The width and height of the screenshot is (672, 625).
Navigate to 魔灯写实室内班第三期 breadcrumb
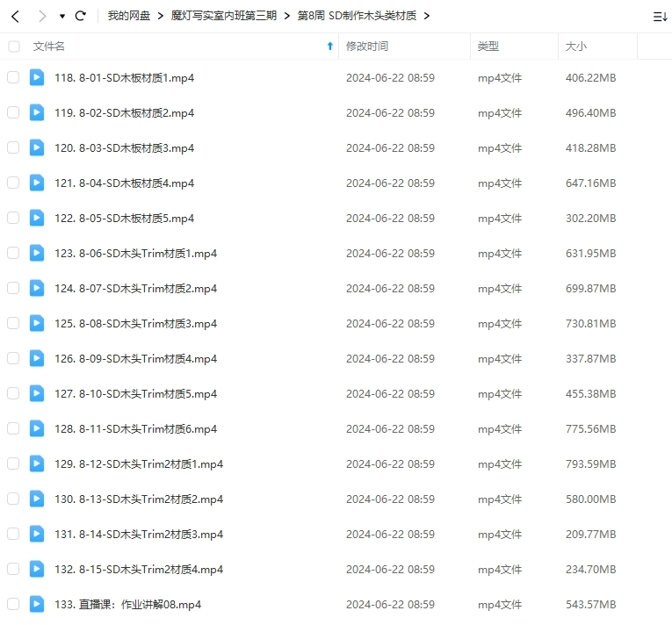click(224, 16)
